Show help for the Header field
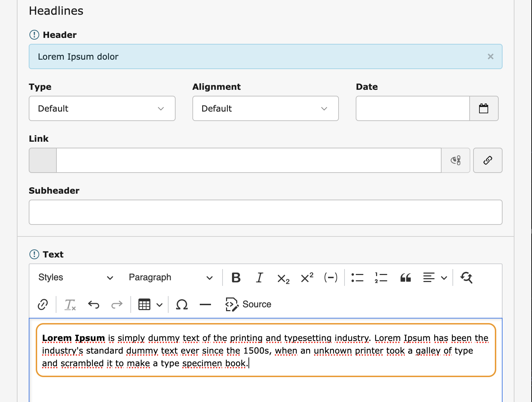This screenshot has width=532, height=402. (x=34, y=35)
